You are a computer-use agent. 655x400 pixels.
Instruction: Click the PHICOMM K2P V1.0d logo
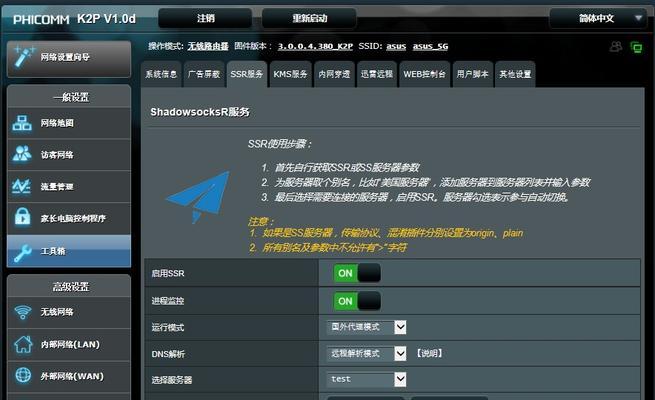coord(74,19)
